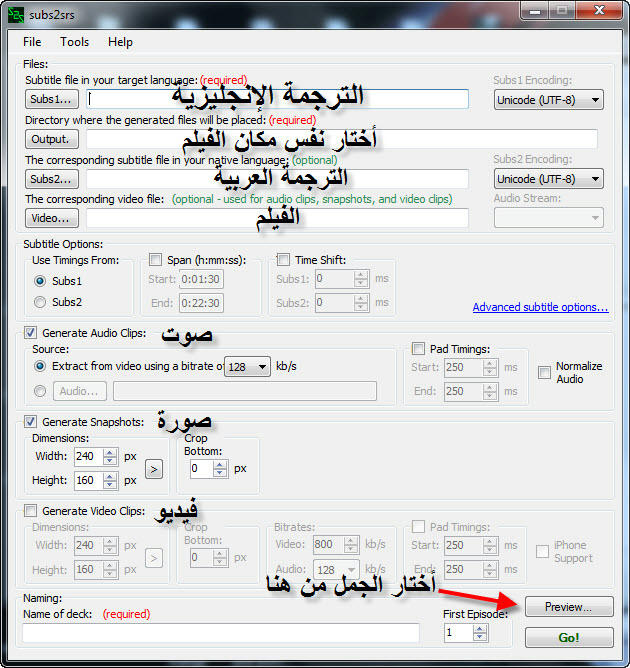Image resolution: width=630 pixels, height=668 pixels.
Task: Click snapshot Height 160 field
Action: coord(89,481)
